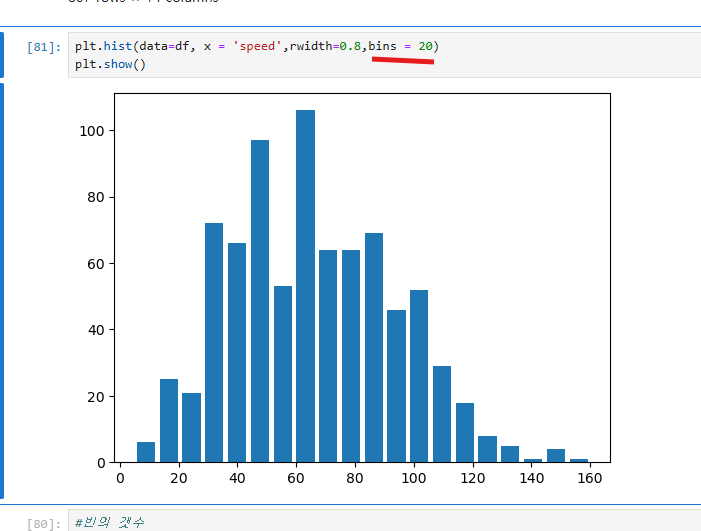Click the blue collapse bar beside cell 81 code

pyautogui.click(x=2, y=55)
